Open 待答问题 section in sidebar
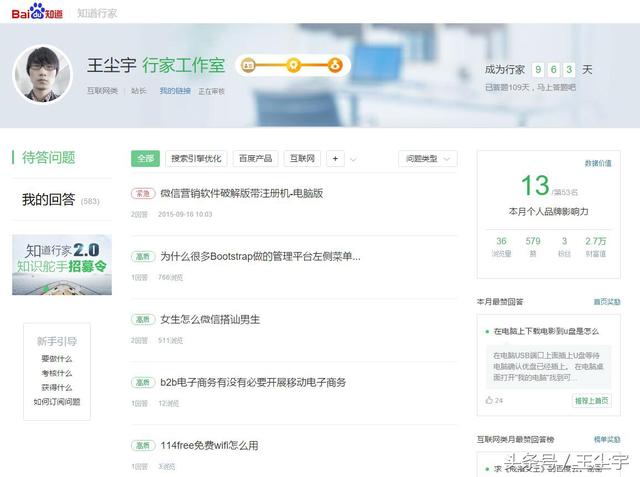 (49, 158)
